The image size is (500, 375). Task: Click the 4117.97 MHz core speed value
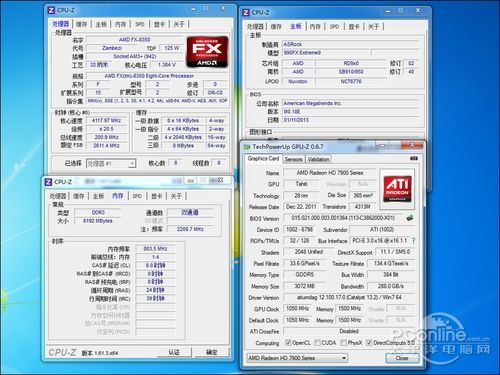pos(107,121)
